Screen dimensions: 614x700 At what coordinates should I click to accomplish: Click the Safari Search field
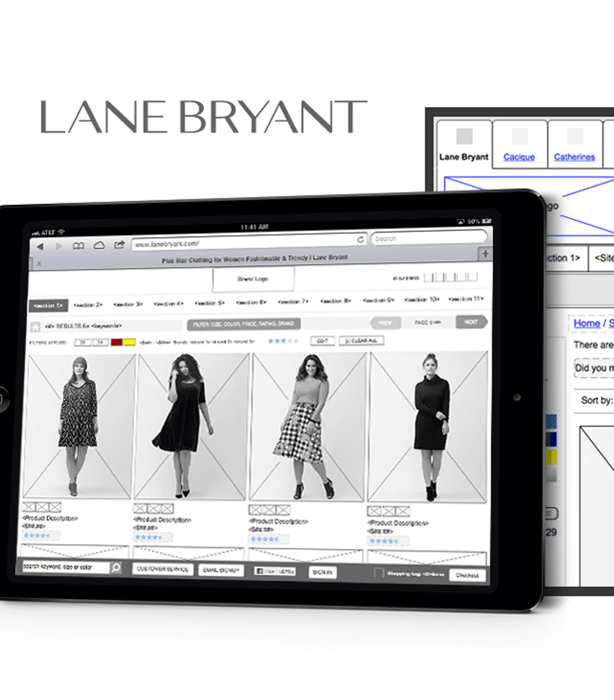429,238
